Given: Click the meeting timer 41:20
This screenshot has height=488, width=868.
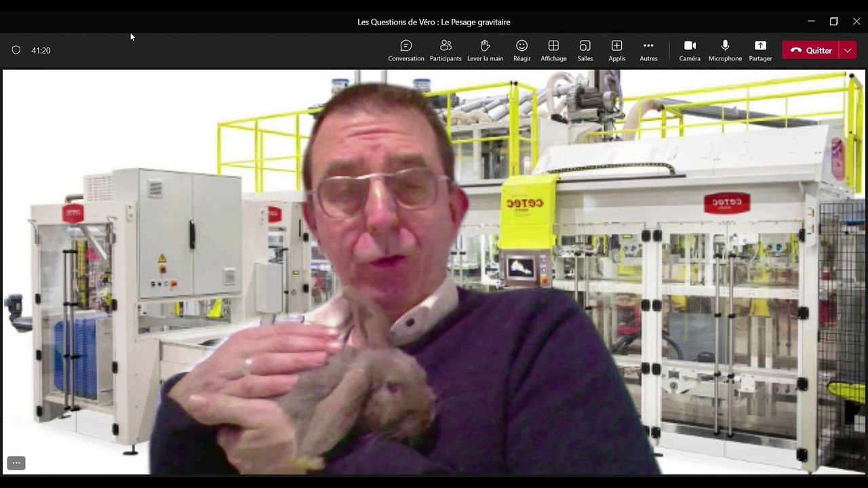Looking at the screenshot, I should 41,50.
